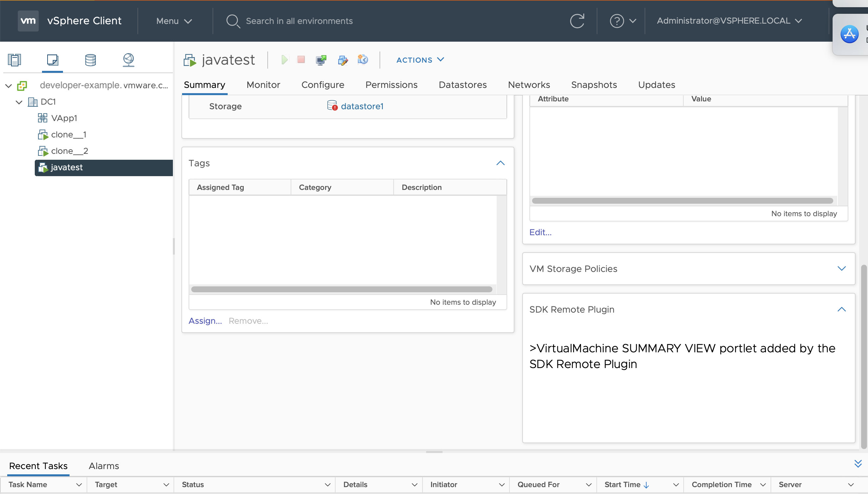Switch to the Monitor tab

coord(263,85)
